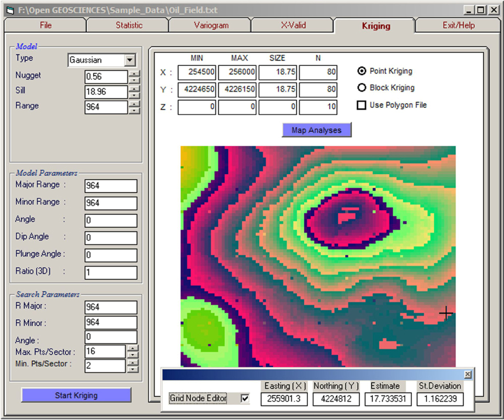The image size is (504, 420).
Task: Open the X-Valid tab
Action: [x=293, y=25]
